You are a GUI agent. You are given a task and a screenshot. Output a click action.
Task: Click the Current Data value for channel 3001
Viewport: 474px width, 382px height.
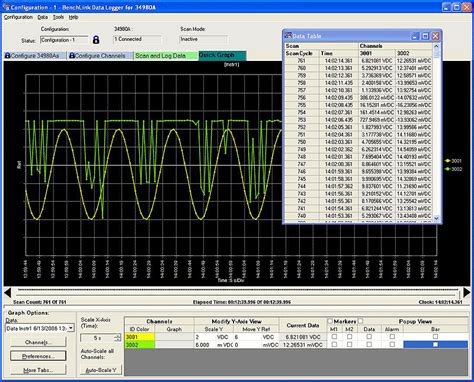pyautogui.click(x=303, y=337)
